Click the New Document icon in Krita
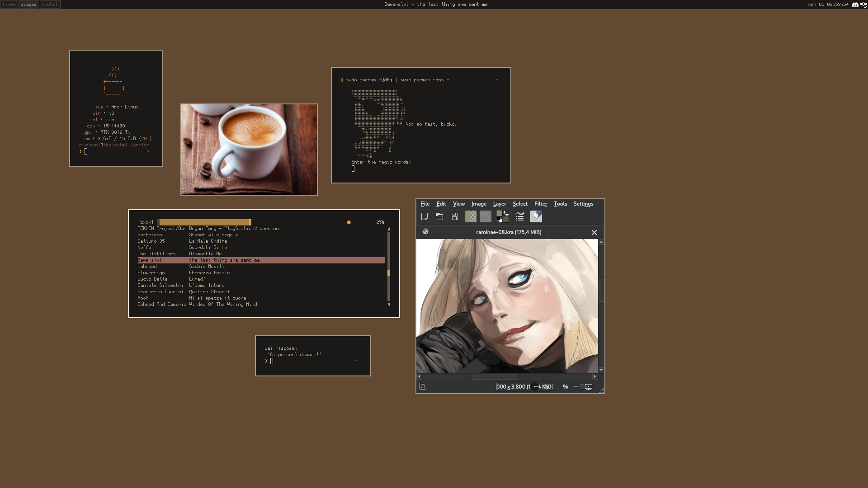 [x=425, y=217]
